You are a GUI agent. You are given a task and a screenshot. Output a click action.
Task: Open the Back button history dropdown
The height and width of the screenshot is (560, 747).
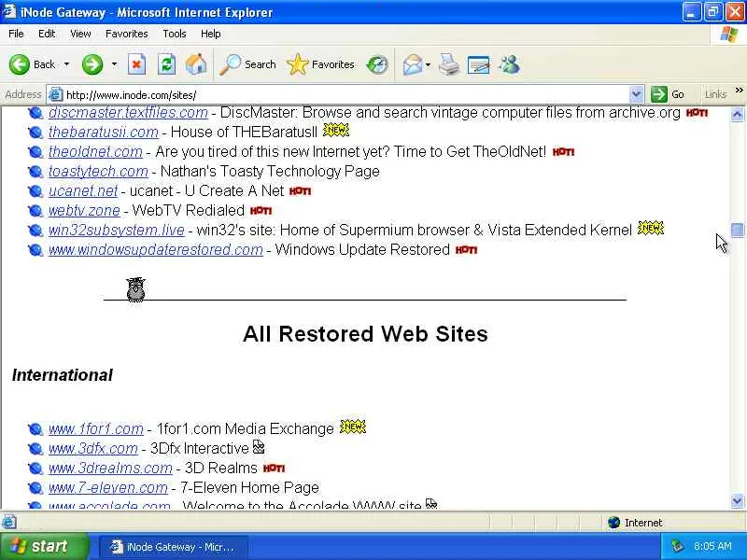[66, 64]
